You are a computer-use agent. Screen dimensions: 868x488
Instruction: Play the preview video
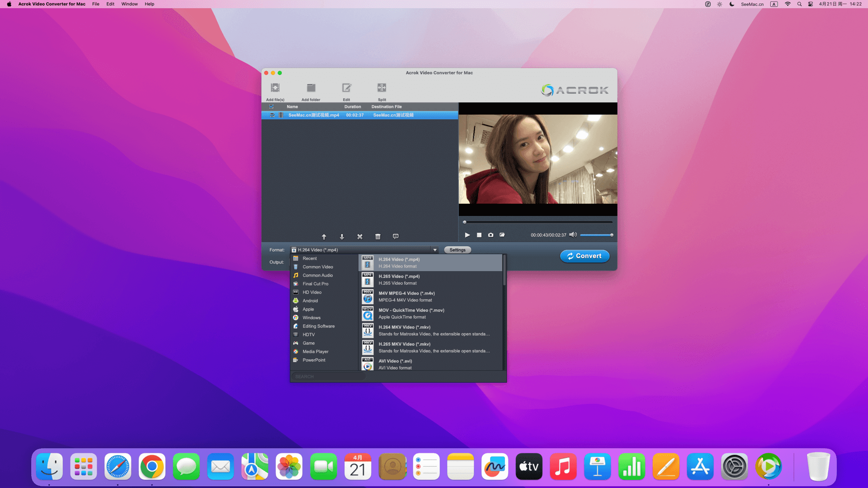(467, 235)
